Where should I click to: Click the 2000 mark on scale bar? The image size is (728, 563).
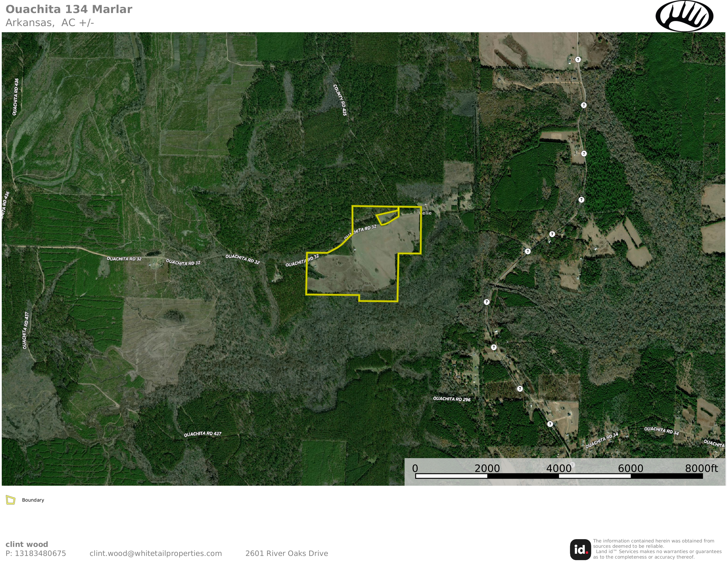(487, 468)
